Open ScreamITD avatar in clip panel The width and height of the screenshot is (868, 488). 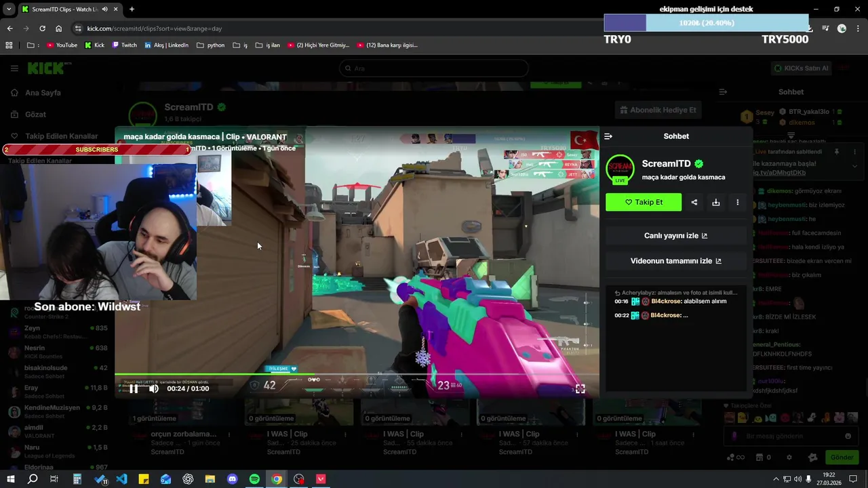tap(620, 169)
